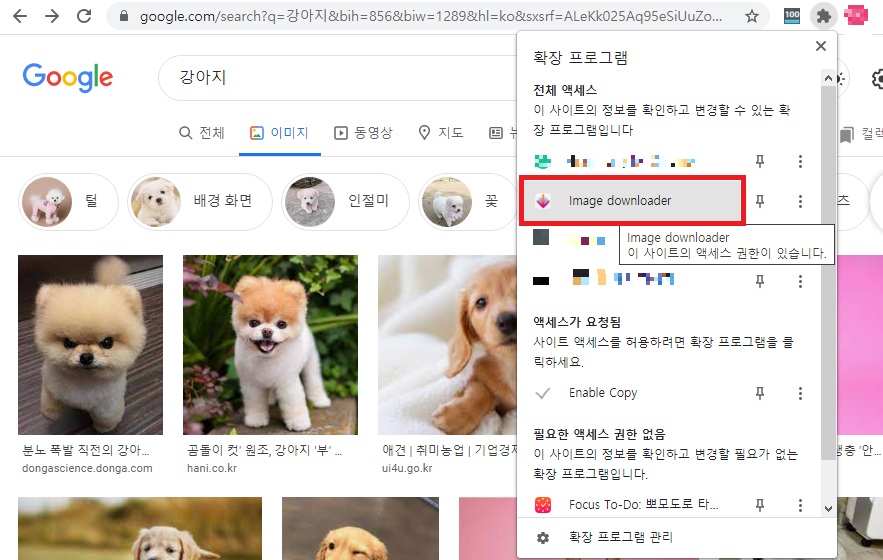Open the Extensions puzzle-piece menu
The image size is (883, 560).
(x=823, y=16)
